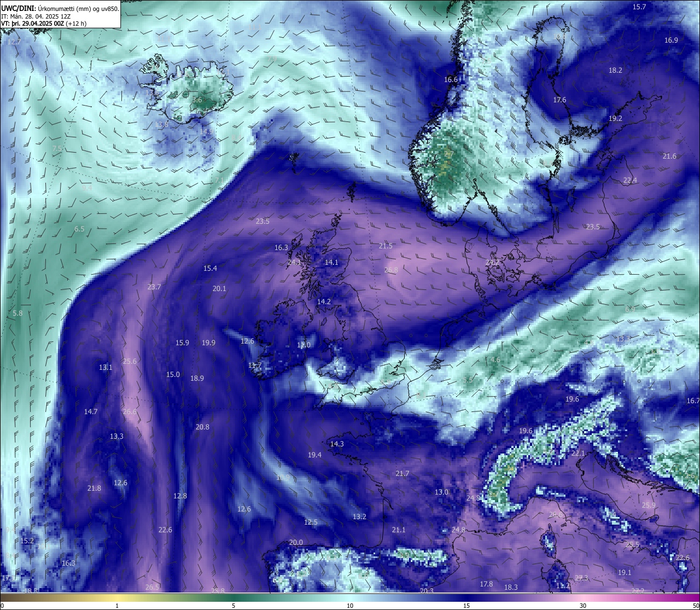Click the value 19.4 in the Bay of Biscay
Image resolution: width=700 pixels, height=610 pixels.
click(314, 455)
